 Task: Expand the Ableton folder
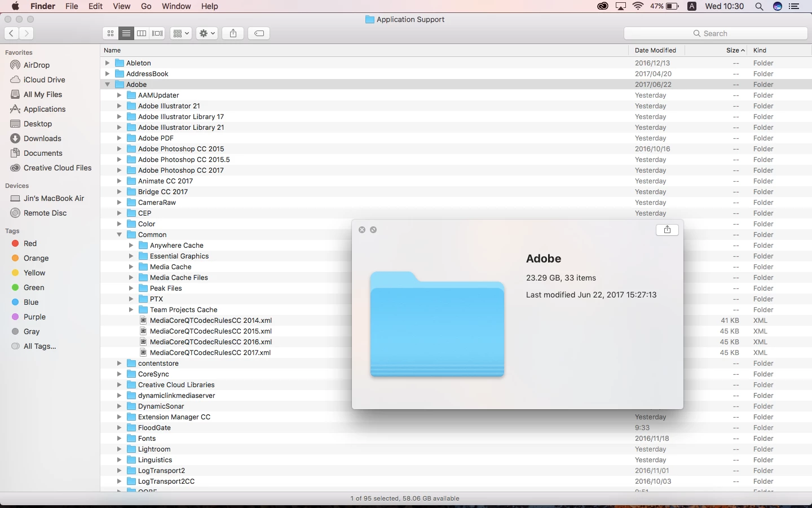coord(107,63)
